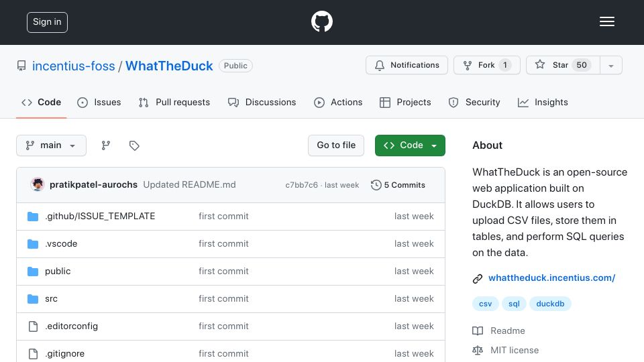
Task: Expand the green Code dropdown
Action: [x=410, y=145]
